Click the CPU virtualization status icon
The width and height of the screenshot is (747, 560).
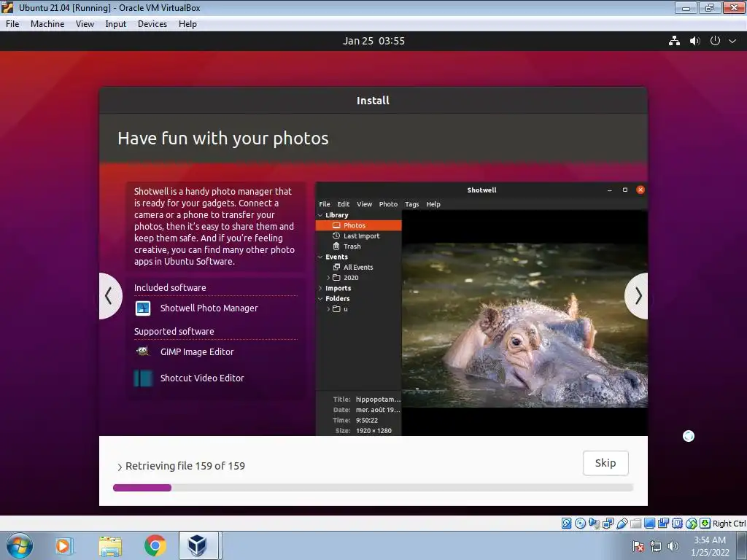(678, 524)
